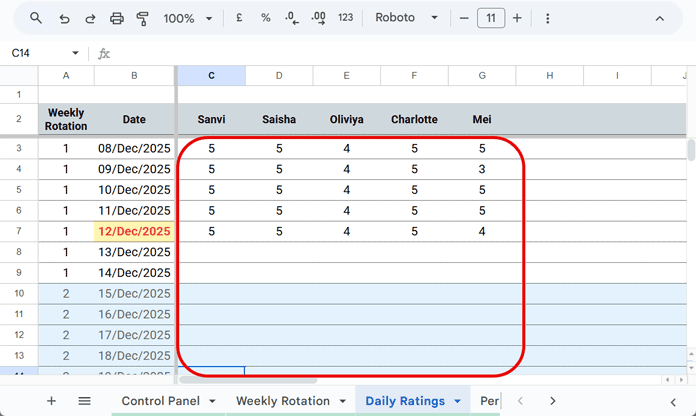The width and height of the screenshot is (696, 416).
Task: Open the Name box dropdown arrow
Action: pos(75,53)
